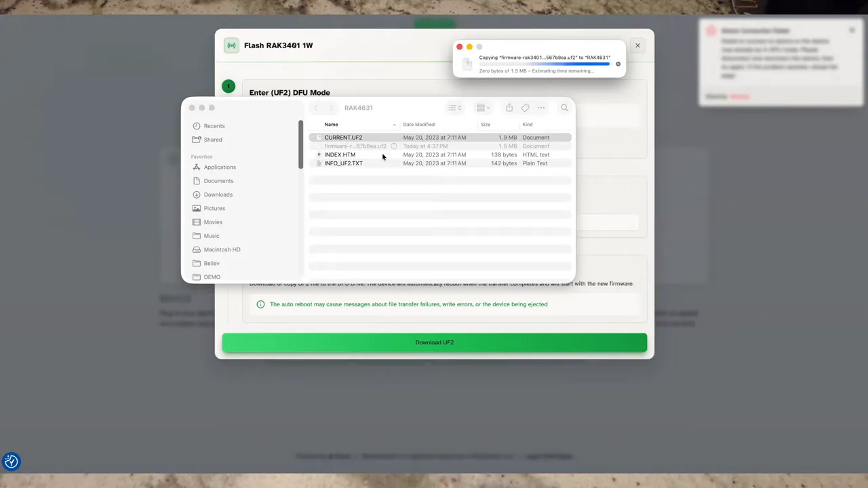Click the HTML text kind cell
Viewport: 868px width, 488px height.
click(536, 155)
